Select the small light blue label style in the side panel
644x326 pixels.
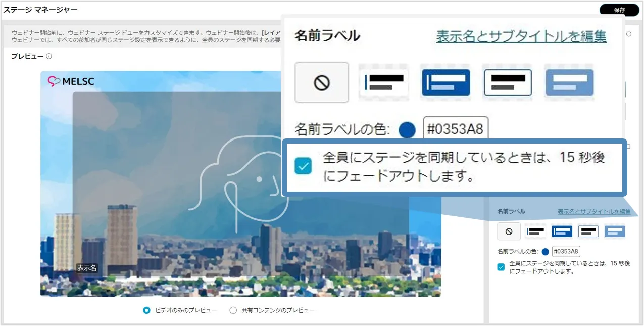tap(615, 231)
